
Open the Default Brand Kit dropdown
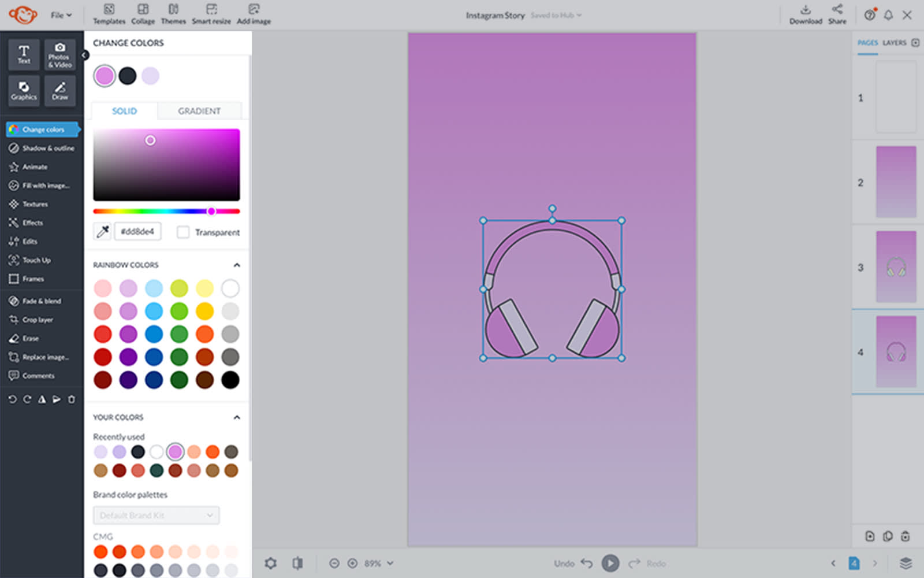tap(156, 515)
